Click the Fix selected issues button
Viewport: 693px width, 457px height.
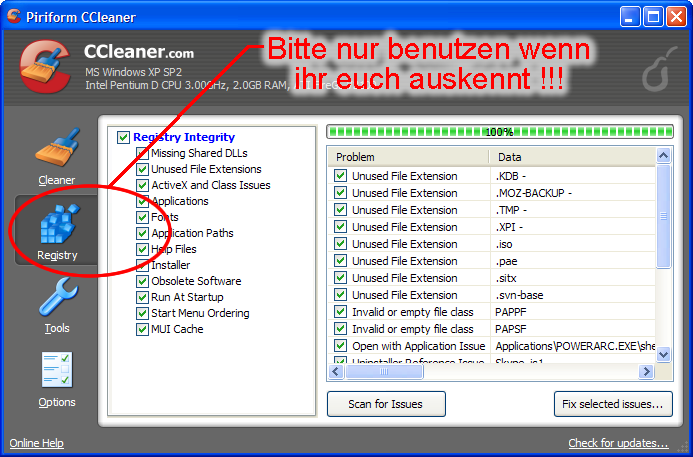pos(613,404)
